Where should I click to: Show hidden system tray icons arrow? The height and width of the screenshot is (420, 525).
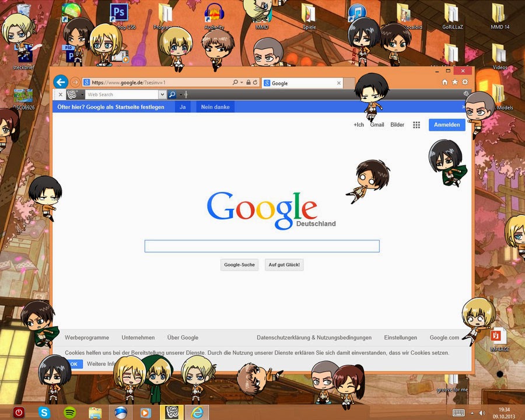(472, 413)
